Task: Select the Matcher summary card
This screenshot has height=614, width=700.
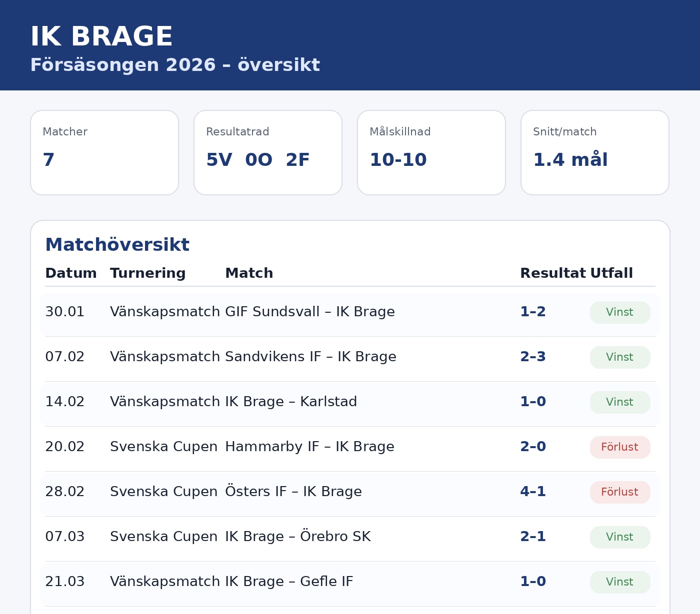Action: click(104, 152)
